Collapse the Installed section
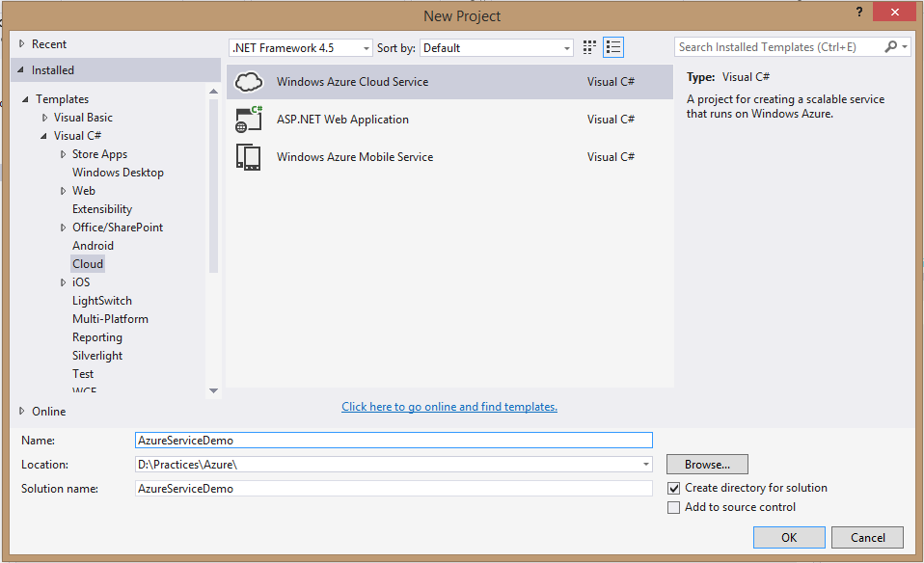 [20, 69]
